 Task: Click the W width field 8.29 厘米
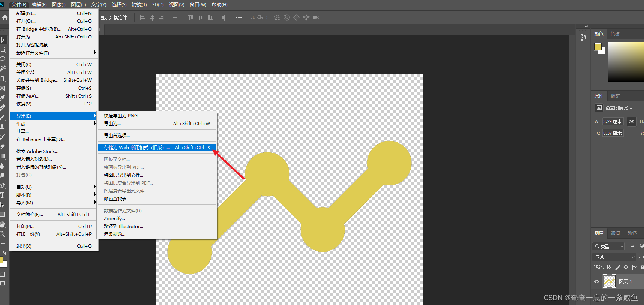(x=613, y=121)
